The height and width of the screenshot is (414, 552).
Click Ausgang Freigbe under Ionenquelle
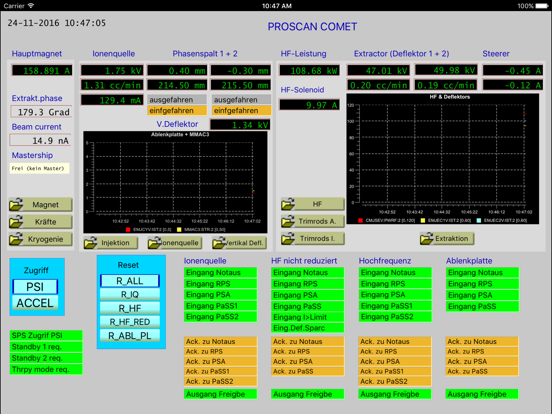coord(220,394)
